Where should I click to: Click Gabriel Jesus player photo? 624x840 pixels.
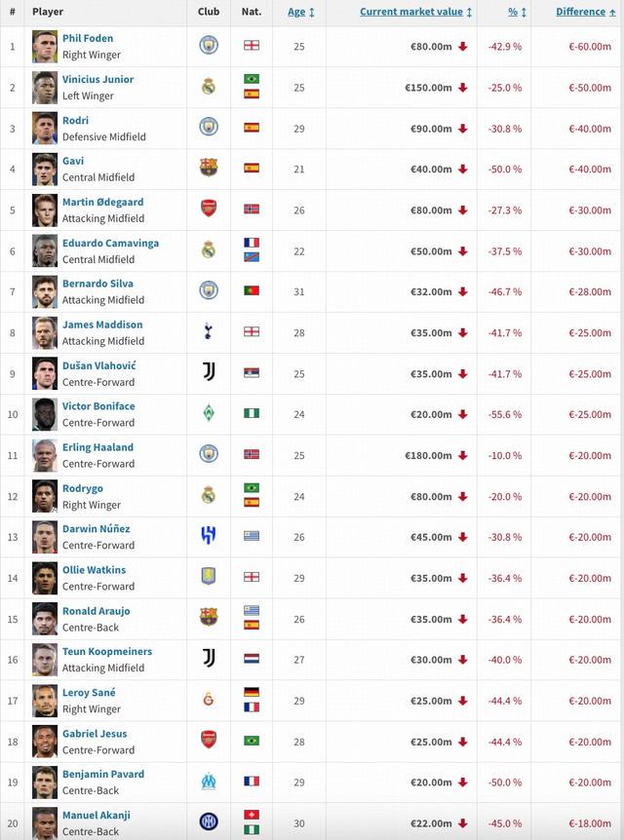click(45, 742)
